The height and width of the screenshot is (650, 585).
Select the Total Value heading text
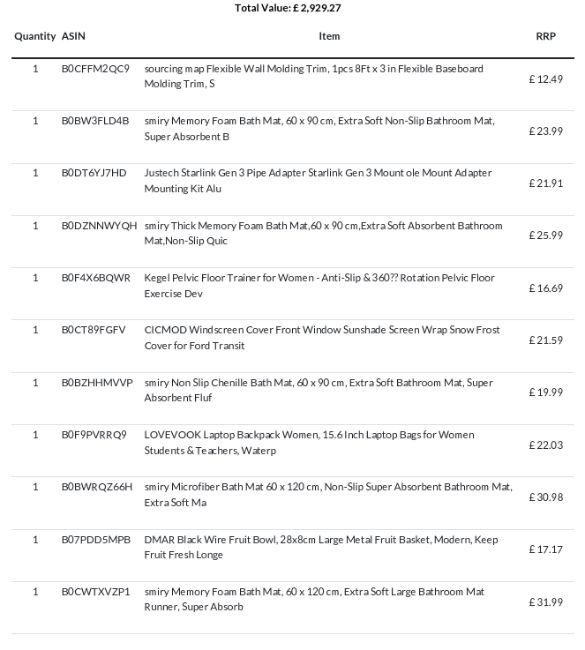pyautogui.click(x=288, y=8)
